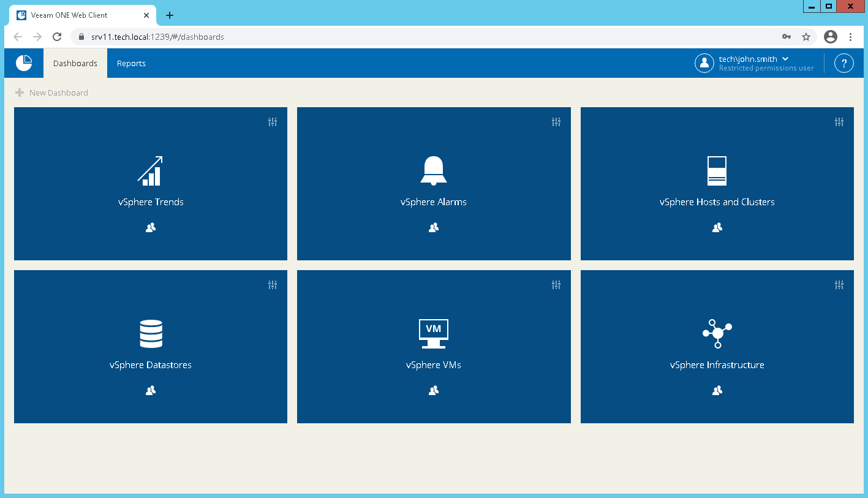This screenshot has width=868, height=498.
Task: Open the vSphere Infrastructure dashboard title
Action: click(717, 365)
